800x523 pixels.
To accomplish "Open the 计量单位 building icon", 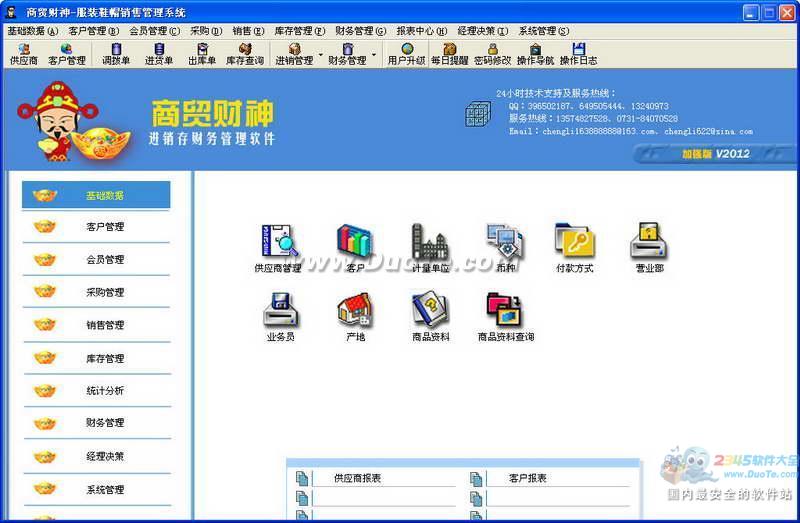I will point(430,242).
